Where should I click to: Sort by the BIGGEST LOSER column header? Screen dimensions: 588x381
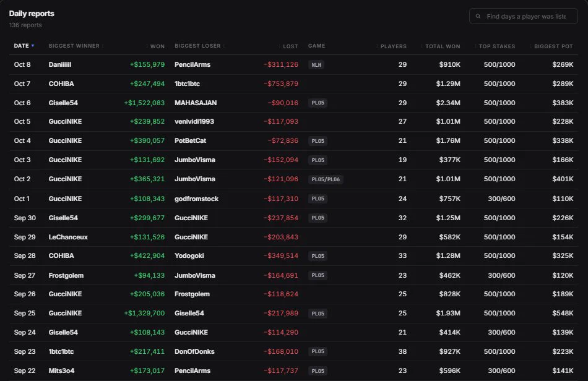pos(197,46)
